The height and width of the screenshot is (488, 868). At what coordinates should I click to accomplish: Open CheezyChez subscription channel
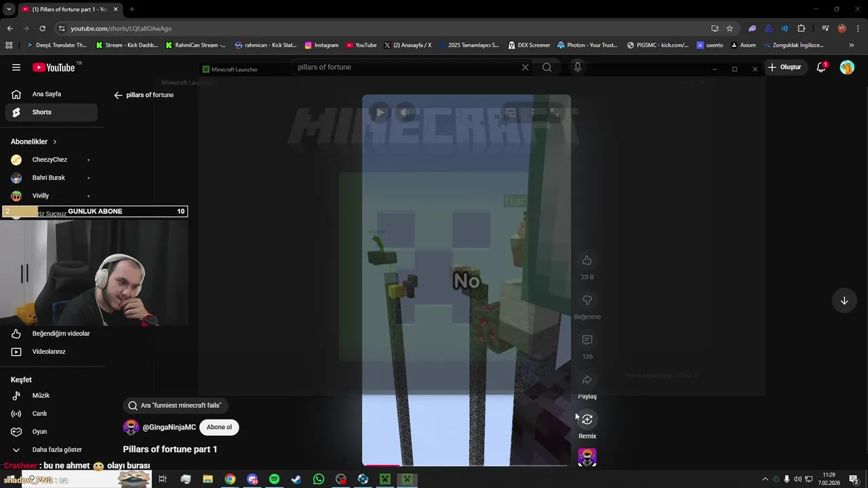[52, 160]
